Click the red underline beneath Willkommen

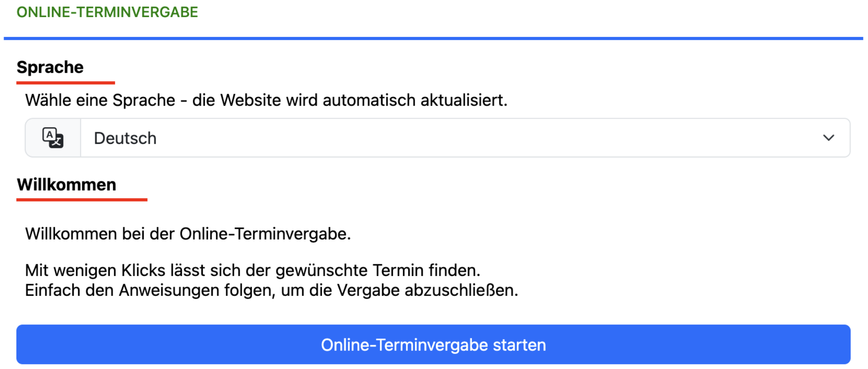[82, 199]
